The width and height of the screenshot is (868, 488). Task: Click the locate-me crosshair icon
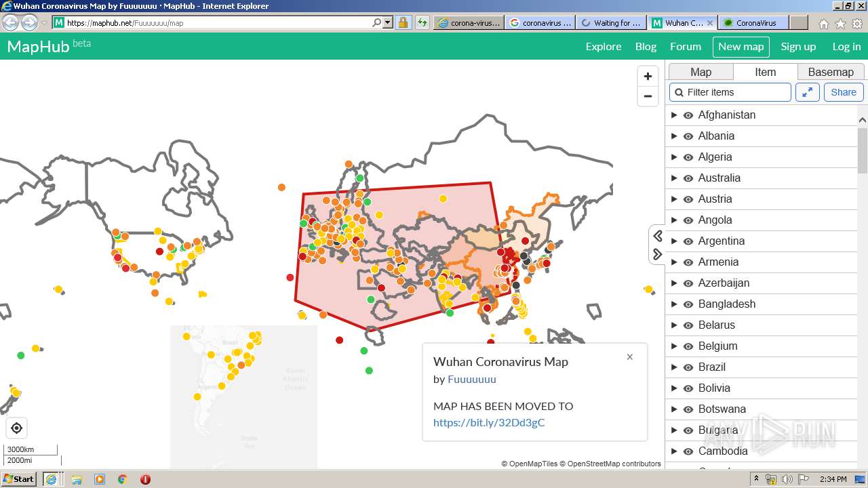click(x=17, y=428)
